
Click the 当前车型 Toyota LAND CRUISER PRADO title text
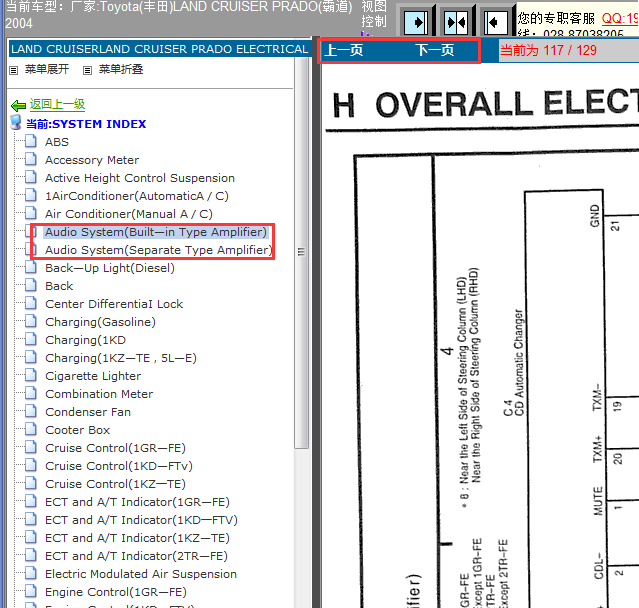pos(178,14)
